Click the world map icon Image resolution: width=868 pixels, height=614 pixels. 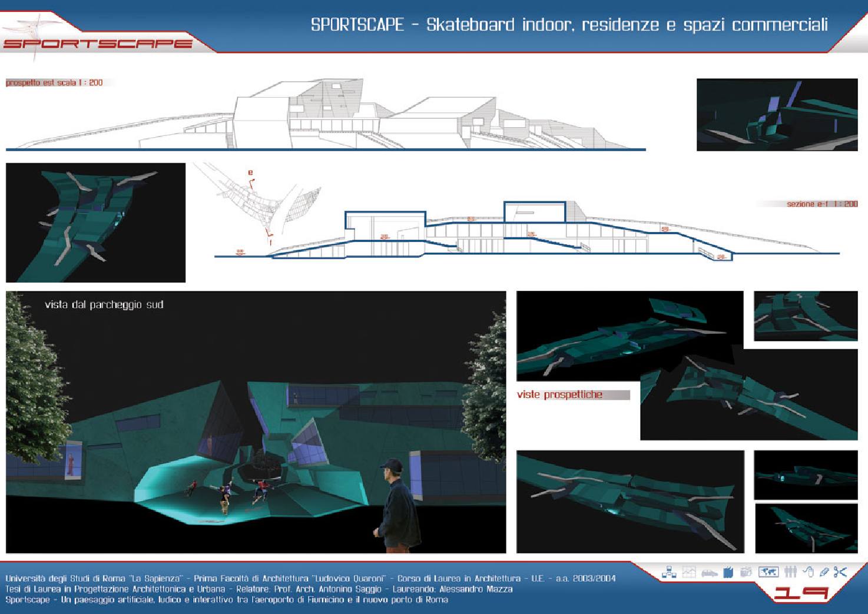768,572
